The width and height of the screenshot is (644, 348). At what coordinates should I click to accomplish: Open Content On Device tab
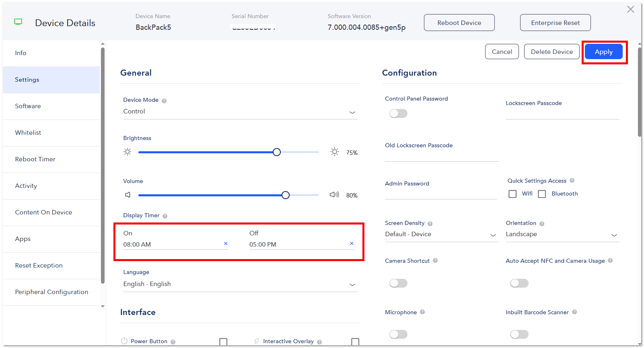tap(51, 212)
